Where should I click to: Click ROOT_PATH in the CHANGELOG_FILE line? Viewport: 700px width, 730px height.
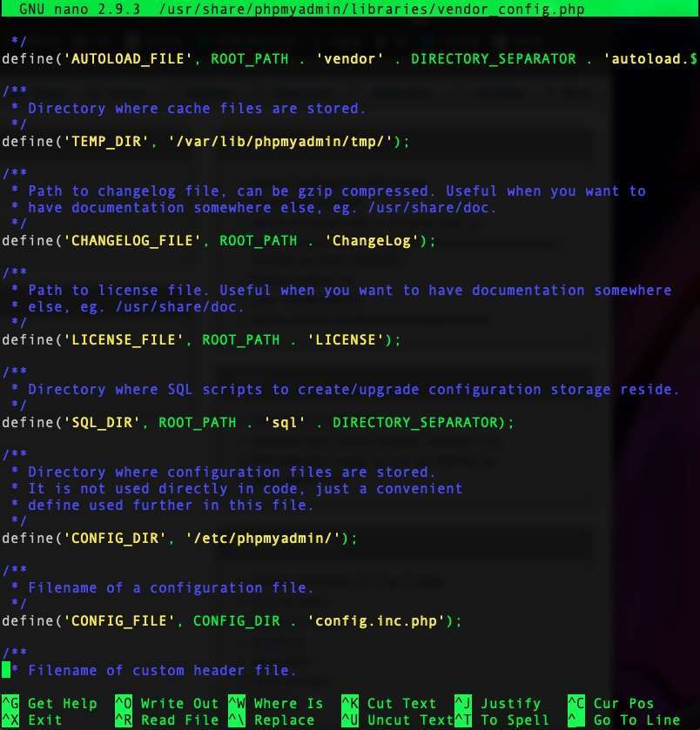258,241
